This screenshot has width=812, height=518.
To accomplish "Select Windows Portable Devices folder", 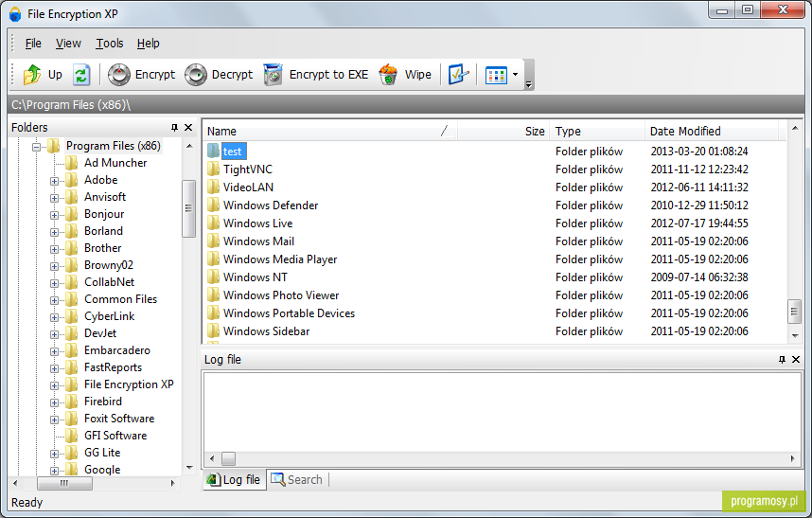I will pos(289,313).
